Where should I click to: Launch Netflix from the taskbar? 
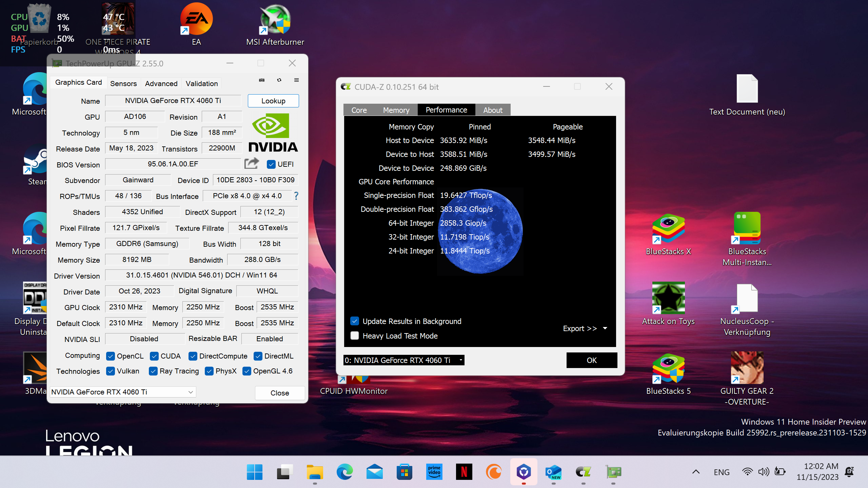pyautogui.click(x=464, y=472)
